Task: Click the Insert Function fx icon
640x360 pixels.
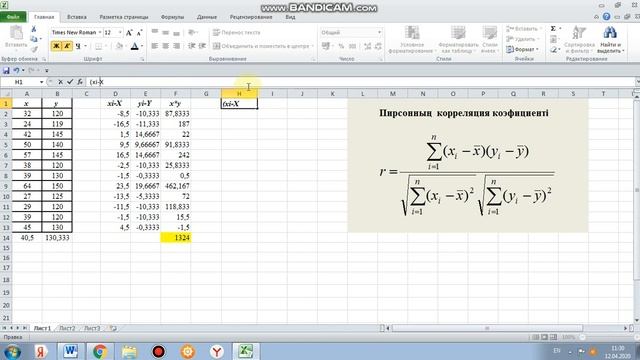Action: pos(80,82)
